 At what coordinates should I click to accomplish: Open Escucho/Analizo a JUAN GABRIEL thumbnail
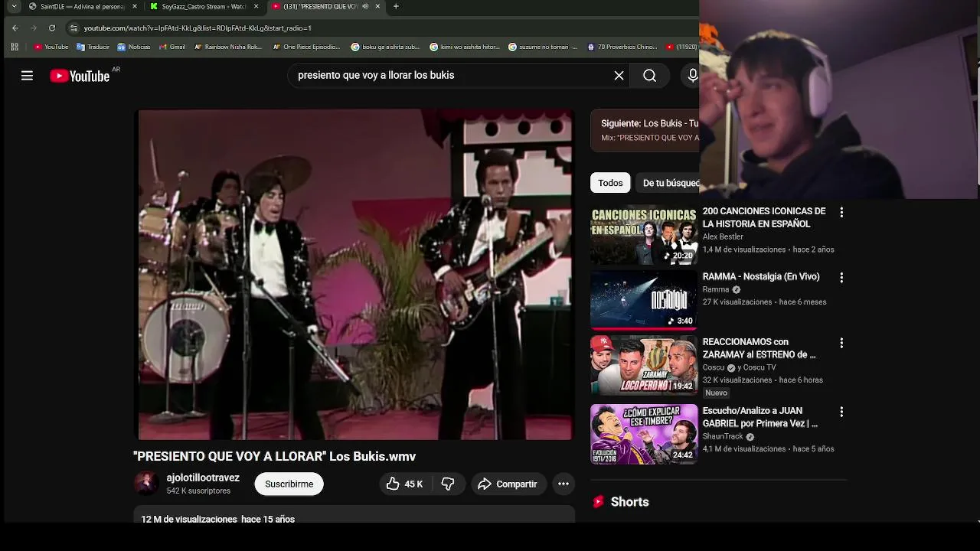tap(644, 434)
